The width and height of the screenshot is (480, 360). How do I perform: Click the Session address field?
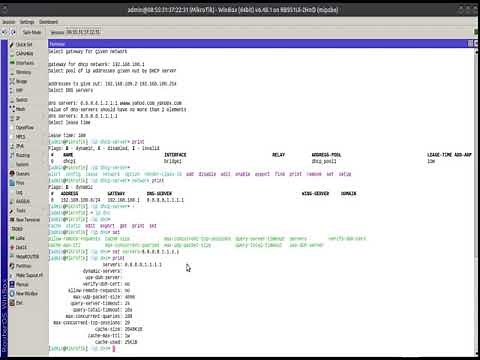click(83, 32)
